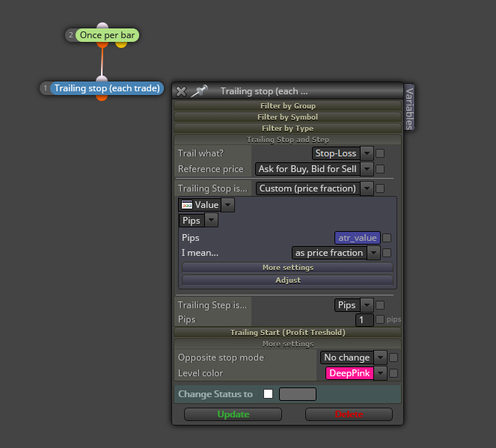
Task: Click the number 1 badge on Trailing stop block
Action: tap(46, 88)
